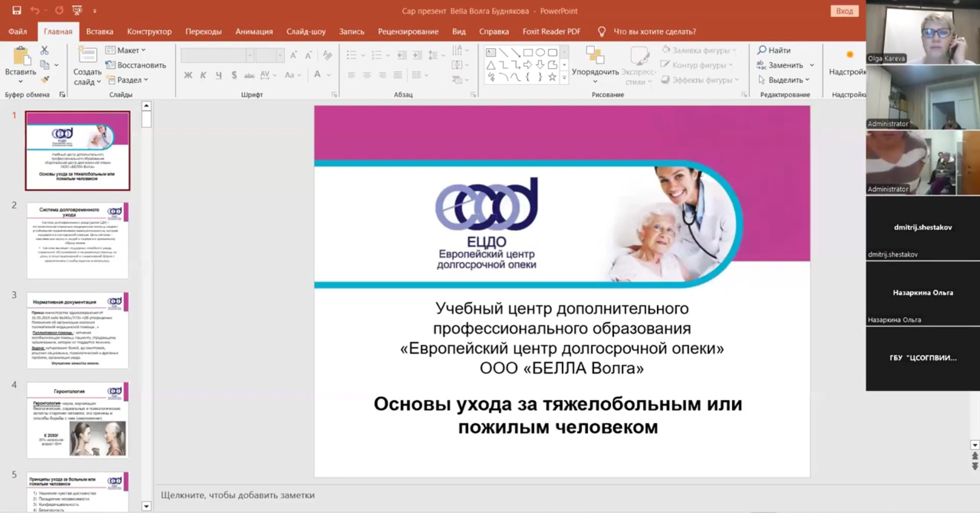
Task: Click the Undo arrow icon
Action: (x=35, y=10)
